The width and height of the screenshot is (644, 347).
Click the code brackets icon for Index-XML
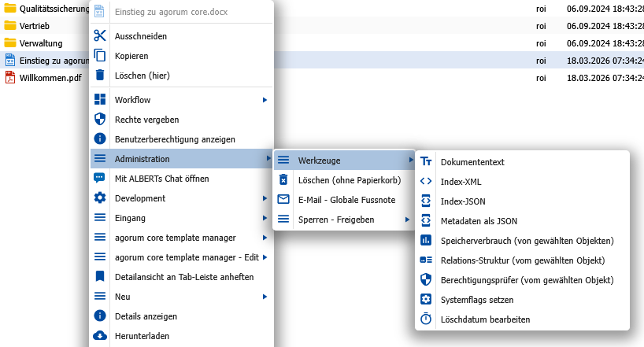(x=426, y=181)
